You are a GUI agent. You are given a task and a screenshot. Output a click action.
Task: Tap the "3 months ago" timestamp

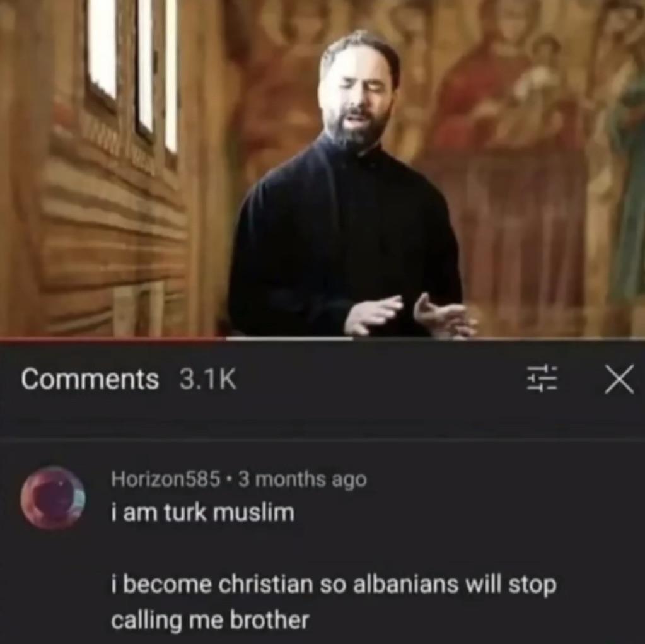pos(303,479)
